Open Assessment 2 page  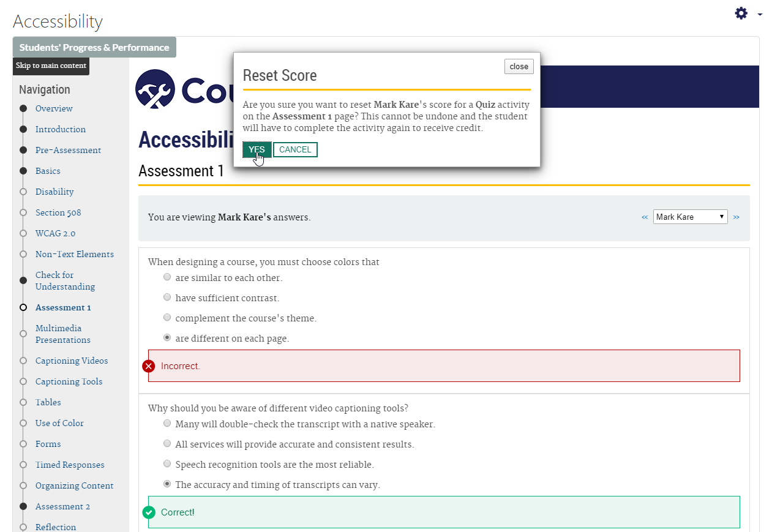tap(62, 506)
